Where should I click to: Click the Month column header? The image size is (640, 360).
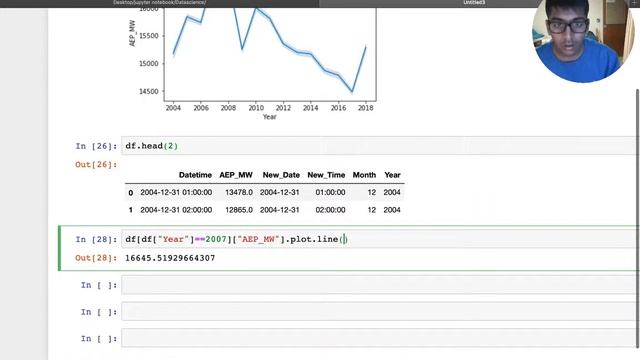point(364,175)
